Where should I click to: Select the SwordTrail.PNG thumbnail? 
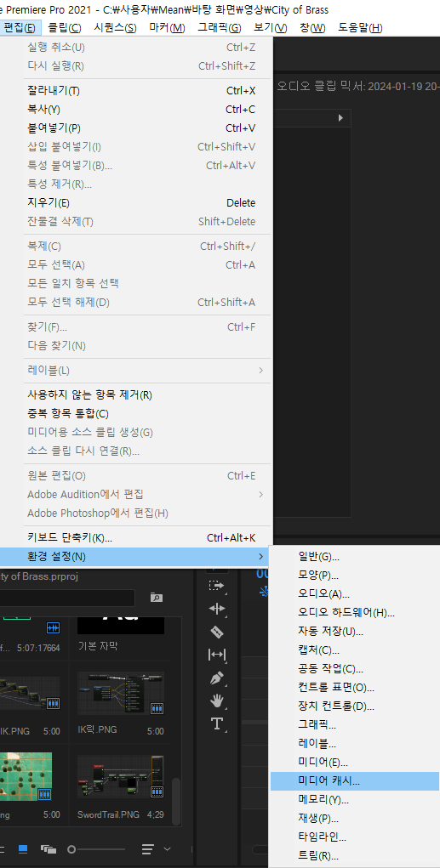[120, 778]
